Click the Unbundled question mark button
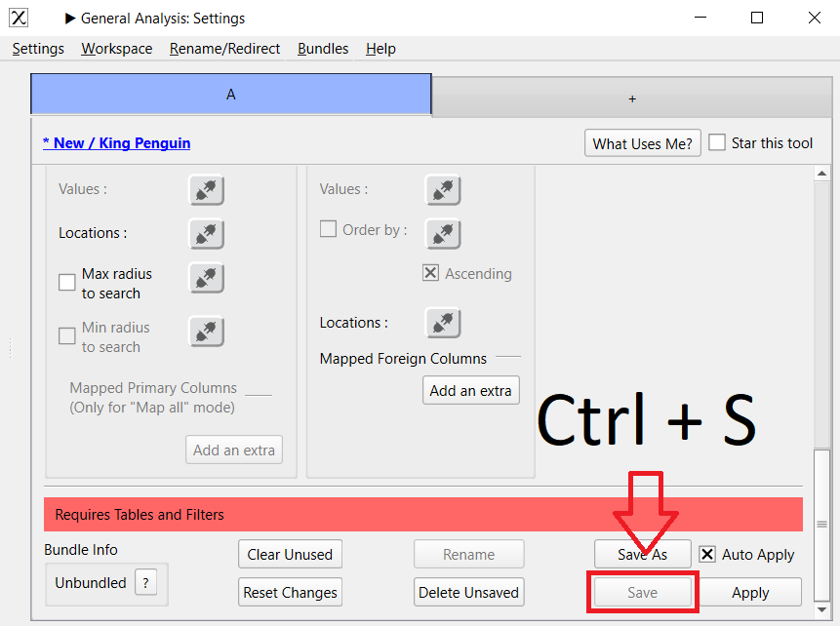Viewport: 840px width, 626px height. pos(145,583)
